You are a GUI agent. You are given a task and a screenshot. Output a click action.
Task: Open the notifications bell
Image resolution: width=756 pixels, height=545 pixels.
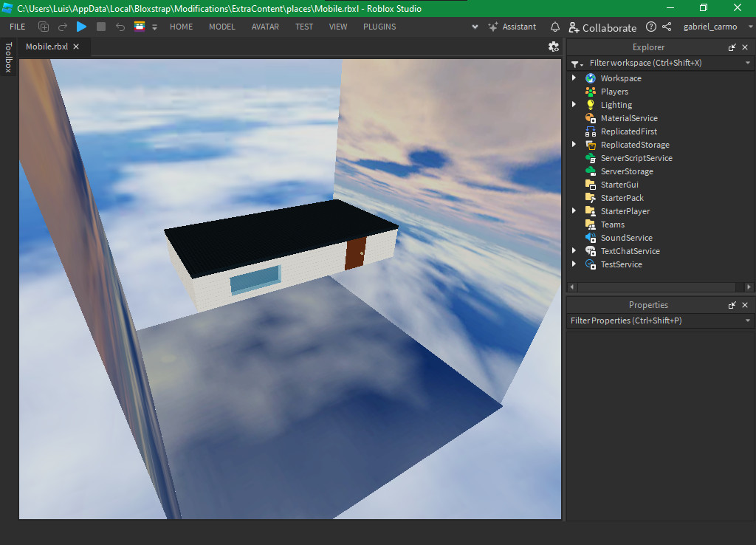(x=554, y=27)
